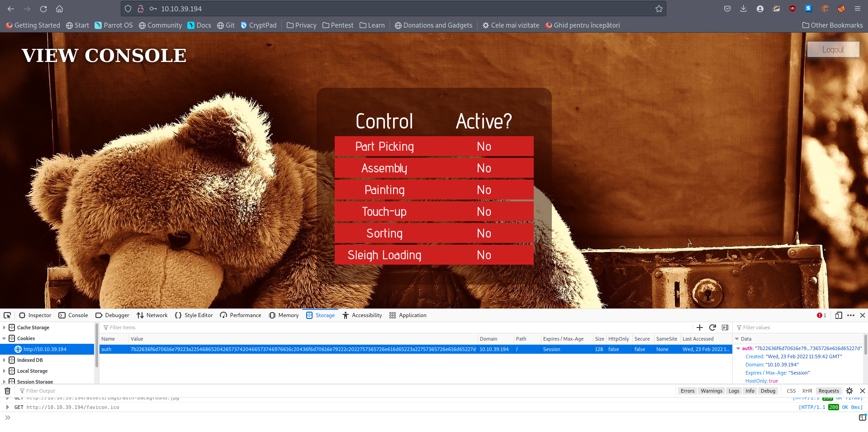The image size is (868, 432).
Task: Open the Inspector tab
Action: 35,315
